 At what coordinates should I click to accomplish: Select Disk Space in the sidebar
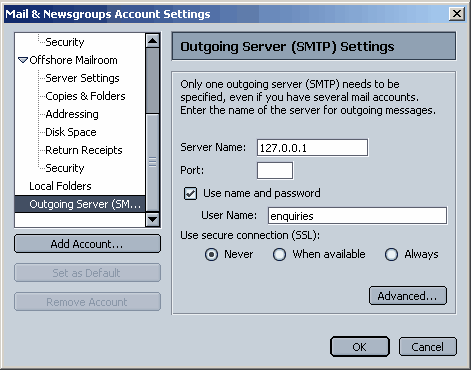71,132
